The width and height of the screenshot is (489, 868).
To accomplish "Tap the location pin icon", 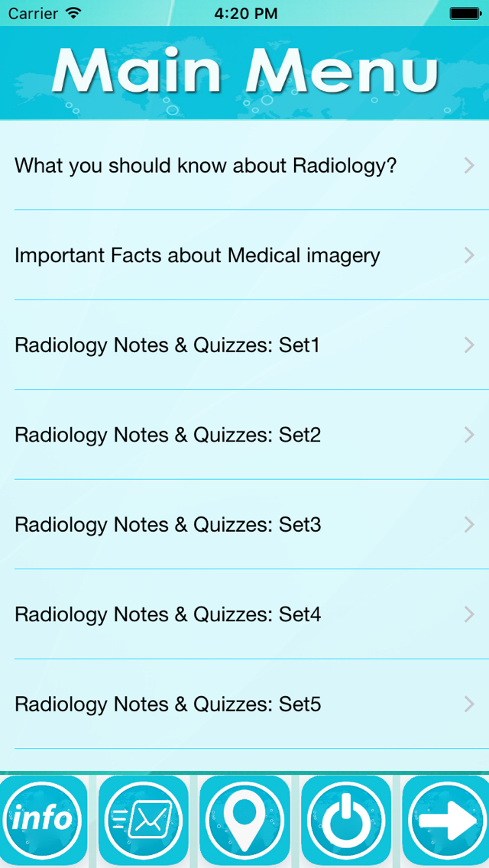I will pos(244,820).
